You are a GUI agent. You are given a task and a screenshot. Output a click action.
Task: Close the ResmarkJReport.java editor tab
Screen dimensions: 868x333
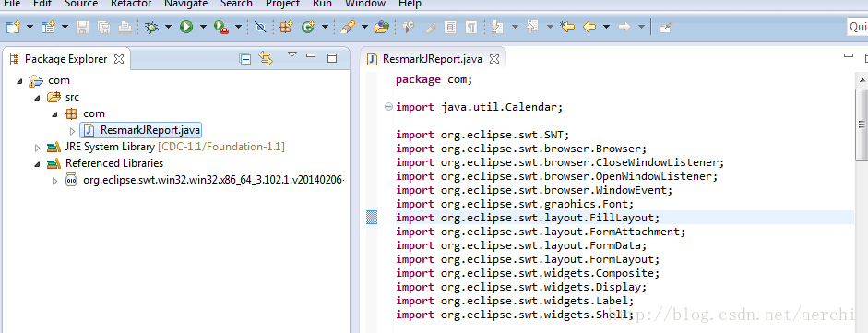[x=495, y=59]
